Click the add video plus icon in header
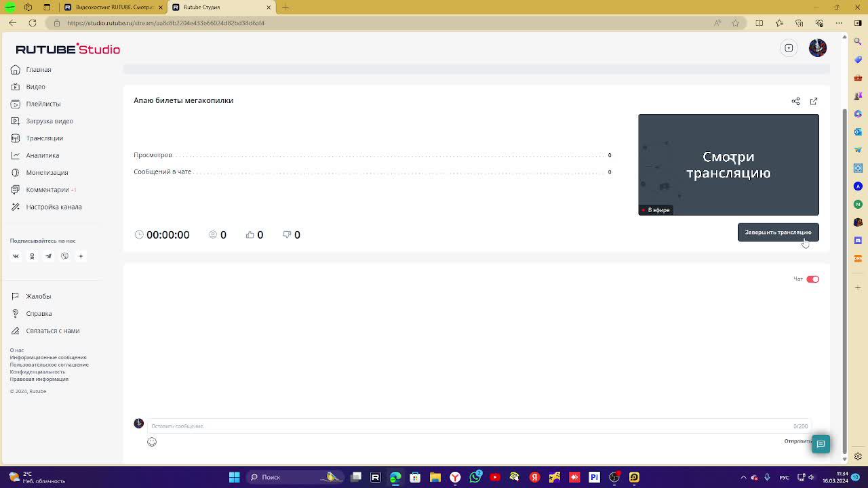The image size is (868, 488). (x=789, y=48)
